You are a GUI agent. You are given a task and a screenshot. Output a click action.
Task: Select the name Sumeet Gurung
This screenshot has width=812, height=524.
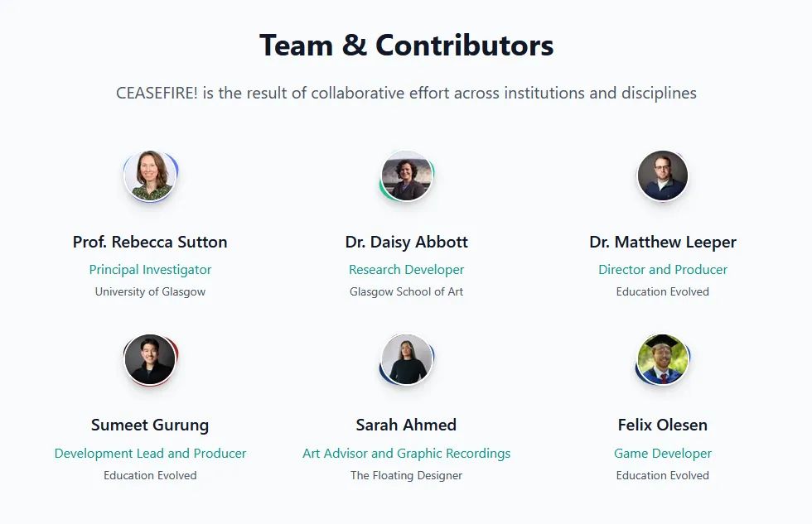click(150, 425)
